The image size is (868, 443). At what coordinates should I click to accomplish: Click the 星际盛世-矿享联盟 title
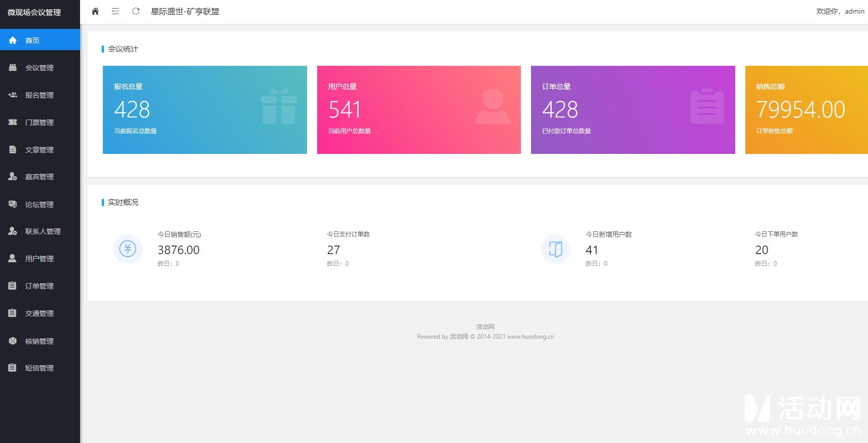185,11
